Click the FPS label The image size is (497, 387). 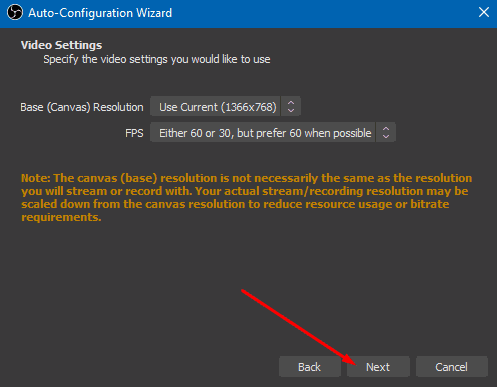point(134,133)
